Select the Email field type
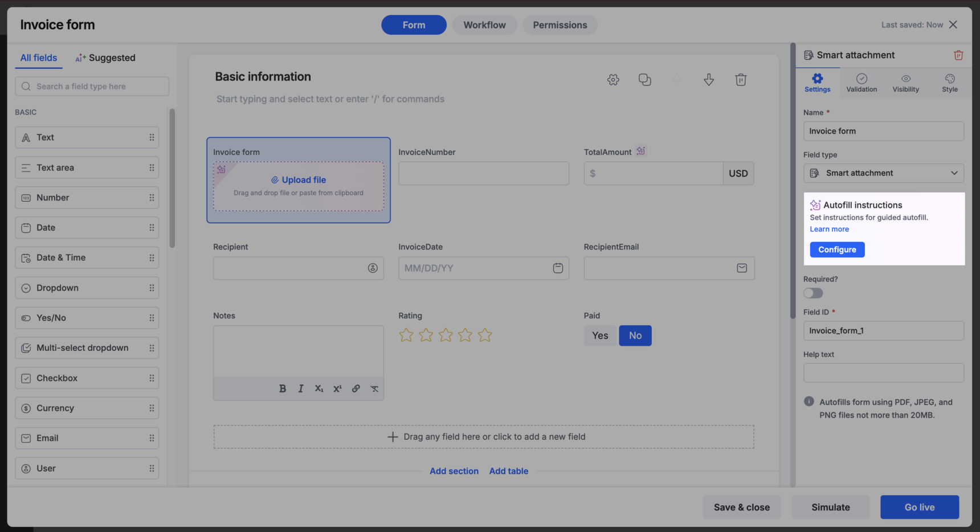Viewport: 980px width, 532px height. [87, 438]
